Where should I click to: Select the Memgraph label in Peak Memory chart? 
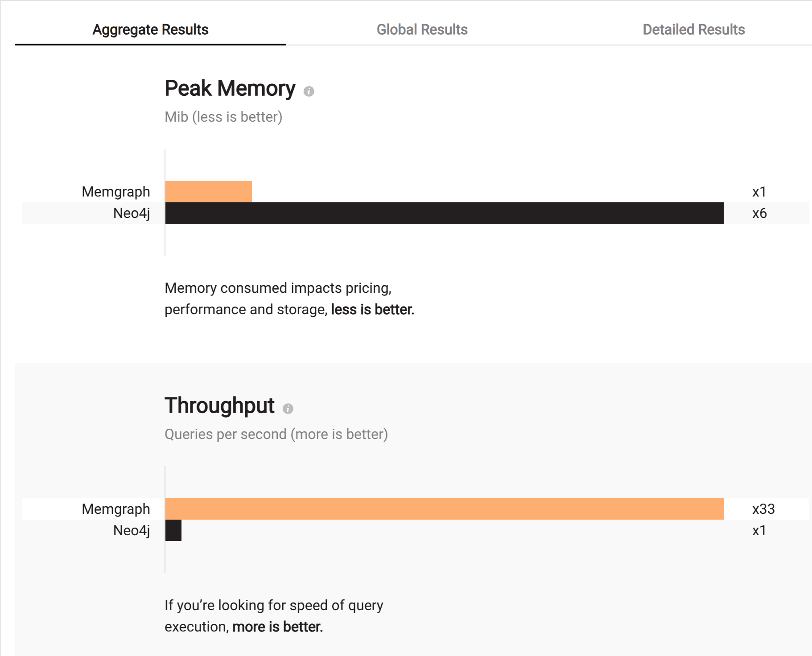point(116,192)
